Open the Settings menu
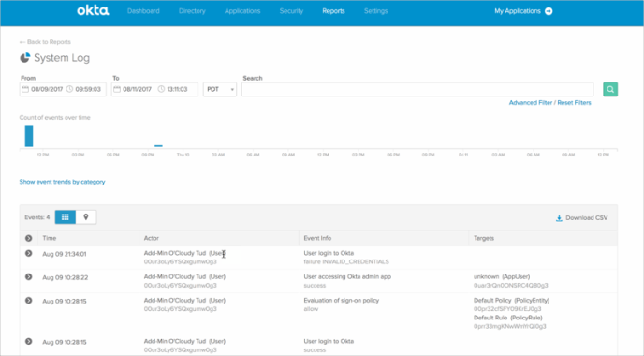 click(375, 11)
